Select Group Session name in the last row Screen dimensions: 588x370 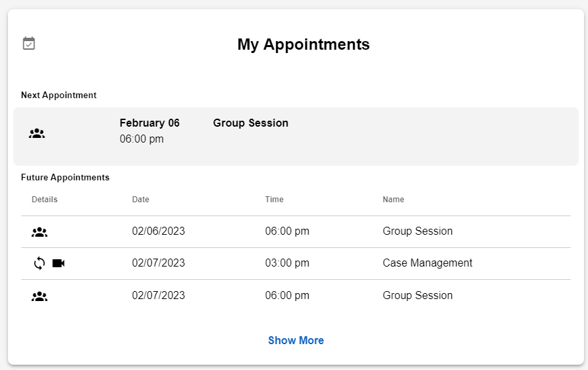[x=417, y=296]
